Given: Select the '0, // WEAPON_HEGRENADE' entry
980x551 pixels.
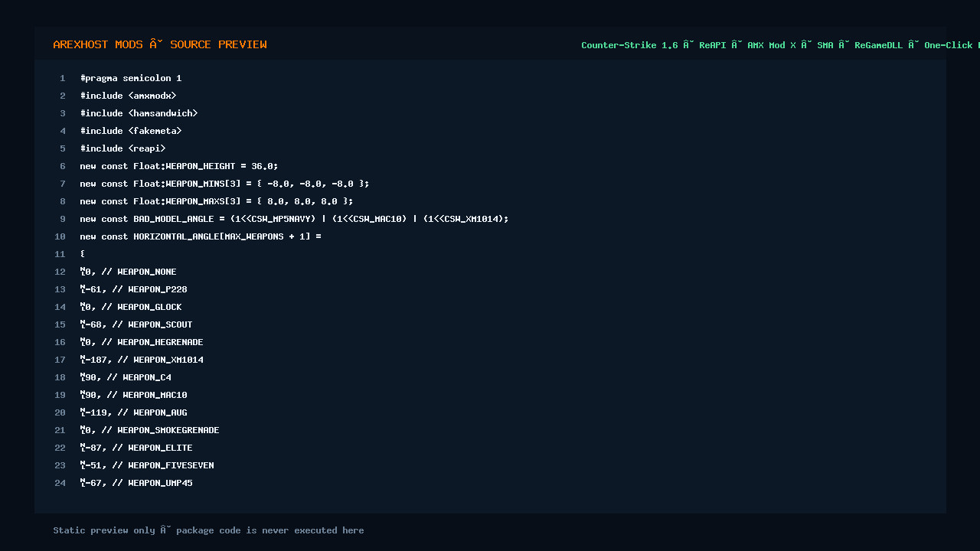Looking at the screenshot, I should [x=142, y=342].
